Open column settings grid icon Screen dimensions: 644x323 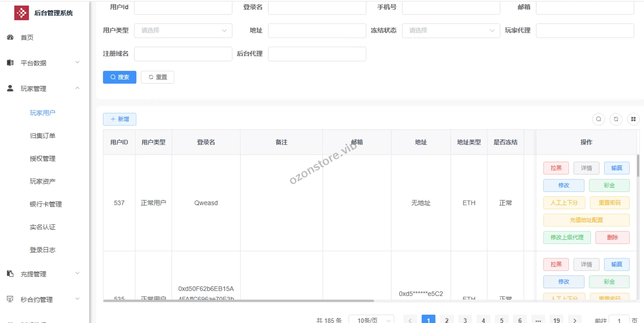pyautogui.click(x=633, y=119)
